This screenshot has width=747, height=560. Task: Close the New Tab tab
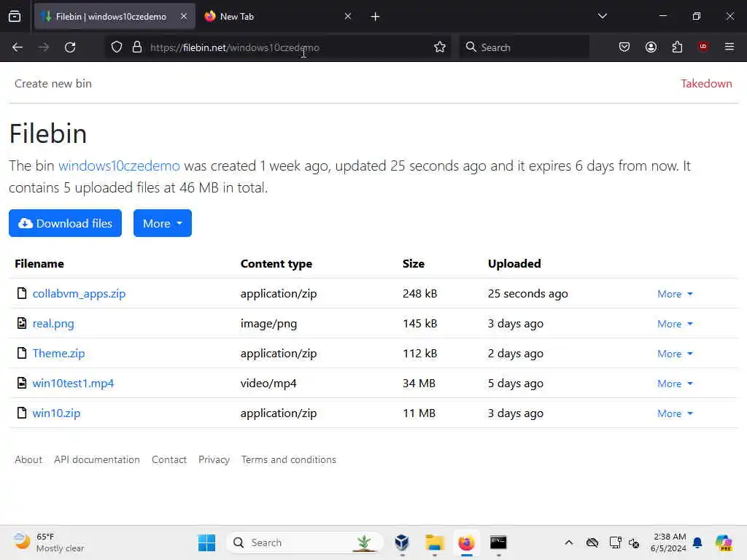[348, 16]
